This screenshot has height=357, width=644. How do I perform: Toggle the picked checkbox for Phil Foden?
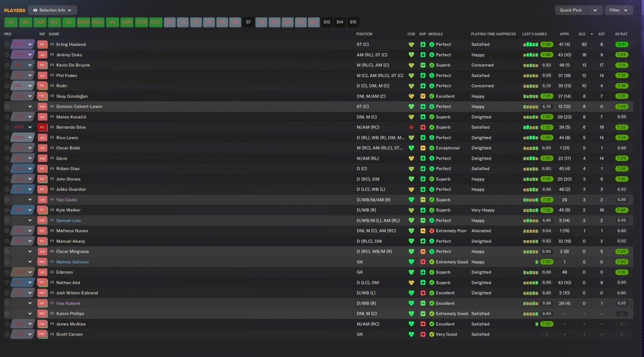[x=7, y=76]
